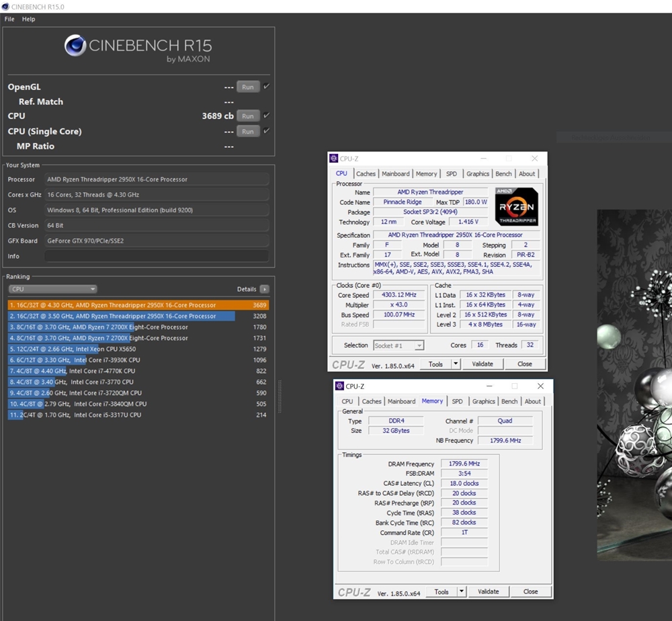This screenshot has height=621, width=672.
Task: Click the Cinebench title bar app icon
Action: click(x=5, y=7)
